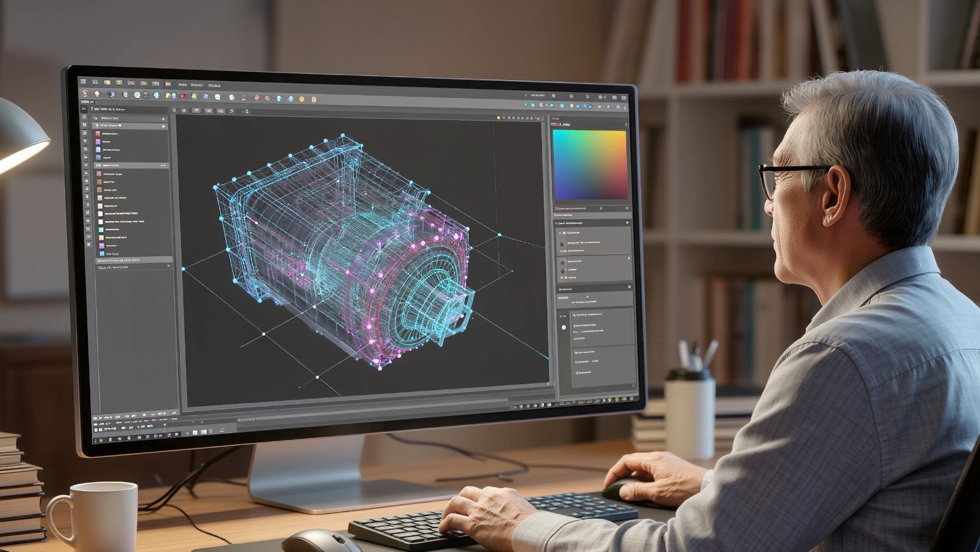The image size is (980, 552).
Task: Click the yellow folder icon in the bottom status bar
Action: point(203,431)
